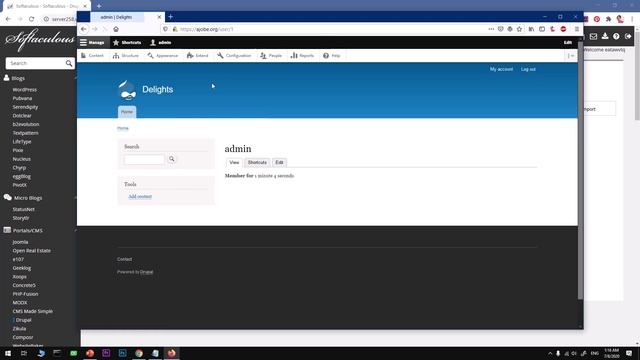The height and width of the screenshot is (360, 640).
Task: Open Softaculous download icon in top bar
Action: point(605,36)
